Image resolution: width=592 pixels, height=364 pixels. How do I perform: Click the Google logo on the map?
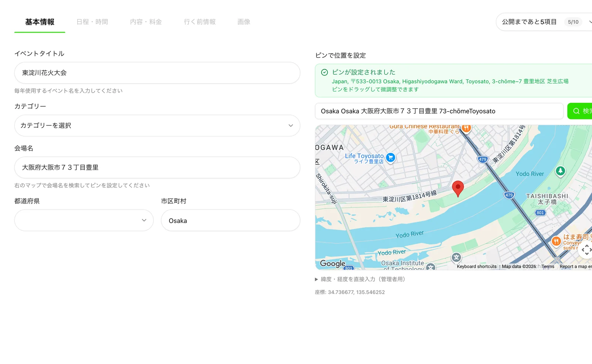333,263
